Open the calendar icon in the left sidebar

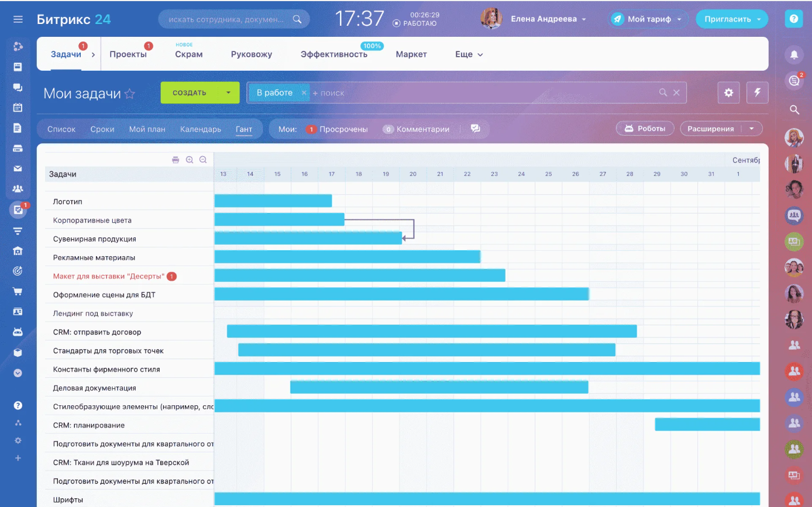point(18,108)
